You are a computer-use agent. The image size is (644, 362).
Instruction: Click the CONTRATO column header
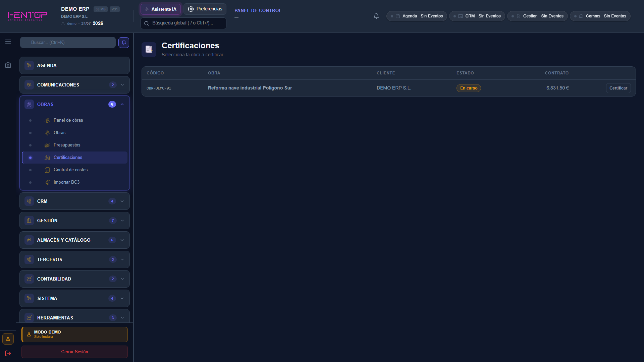click(557, 73)
